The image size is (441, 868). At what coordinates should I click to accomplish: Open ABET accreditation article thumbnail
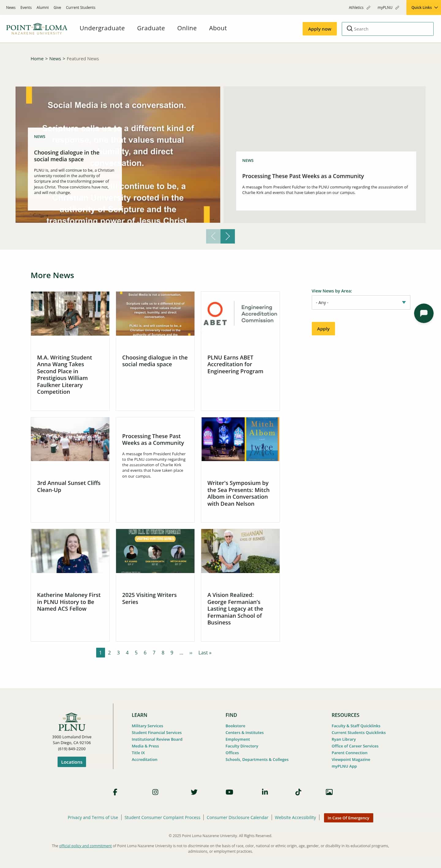(x=240, y=313)
